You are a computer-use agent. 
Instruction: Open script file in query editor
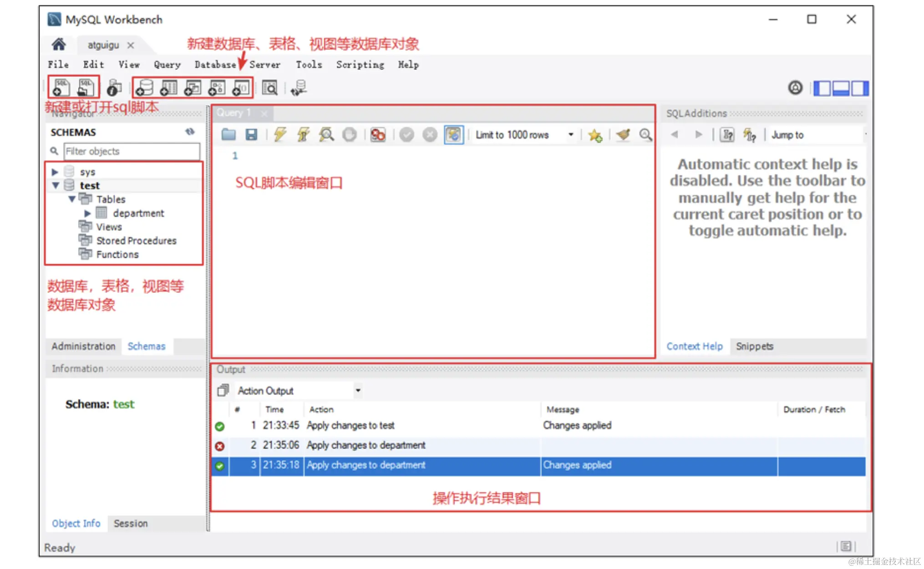pyautogui.click(x=228, y=135)
